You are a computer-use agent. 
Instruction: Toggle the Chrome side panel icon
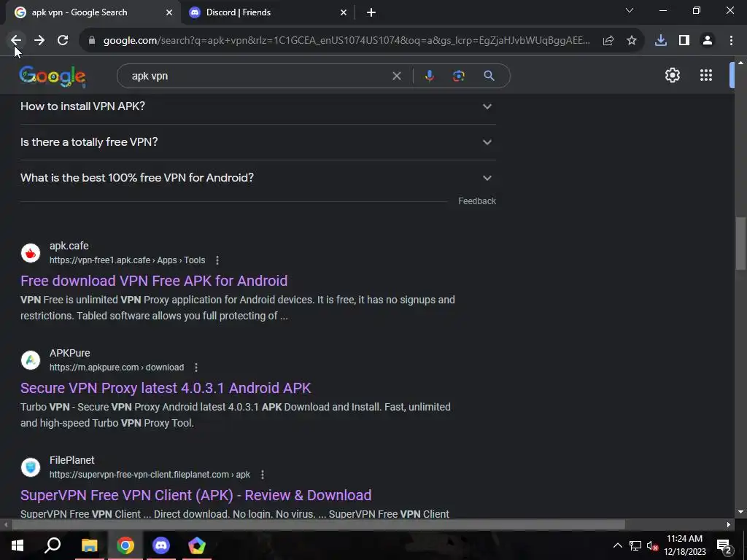684,41
